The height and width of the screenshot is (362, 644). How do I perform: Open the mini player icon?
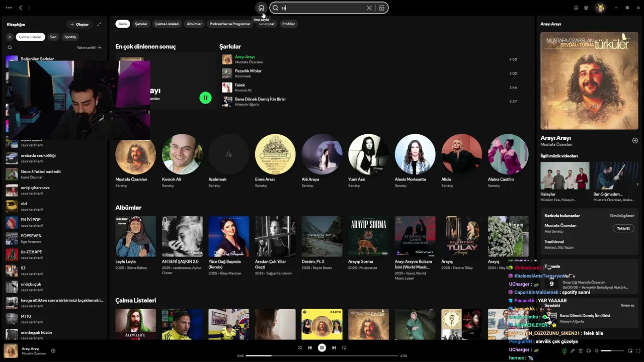pyautogui.click(x=629, y=351)
